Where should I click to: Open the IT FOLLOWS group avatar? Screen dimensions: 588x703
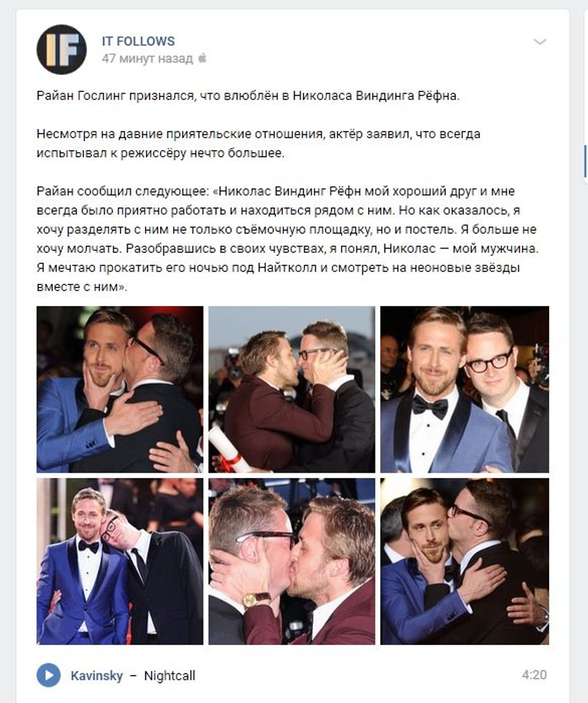pyautogui.click(x=62, y=50)
